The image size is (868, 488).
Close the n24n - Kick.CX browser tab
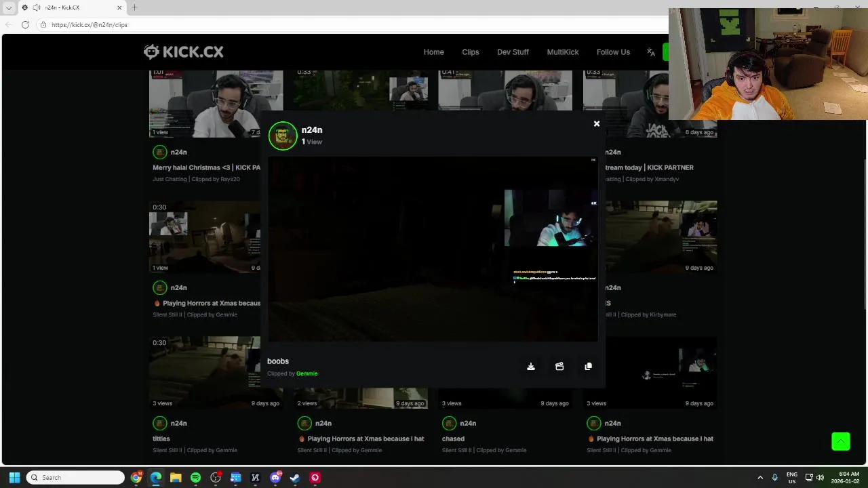120,7
